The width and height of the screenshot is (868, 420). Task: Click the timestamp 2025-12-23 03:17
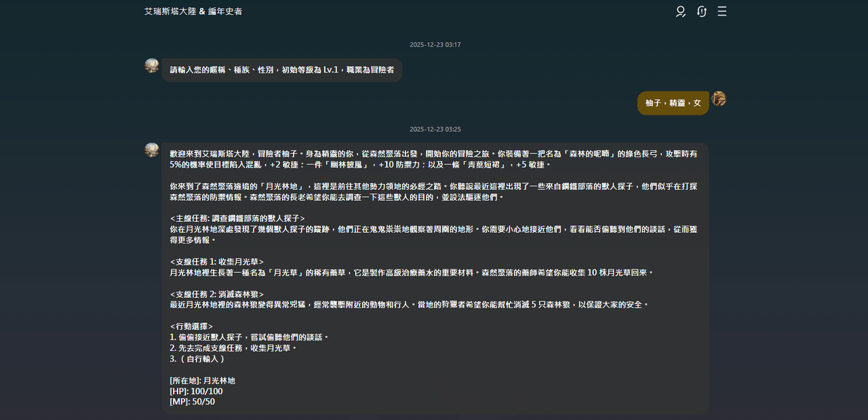click(435, 45)
